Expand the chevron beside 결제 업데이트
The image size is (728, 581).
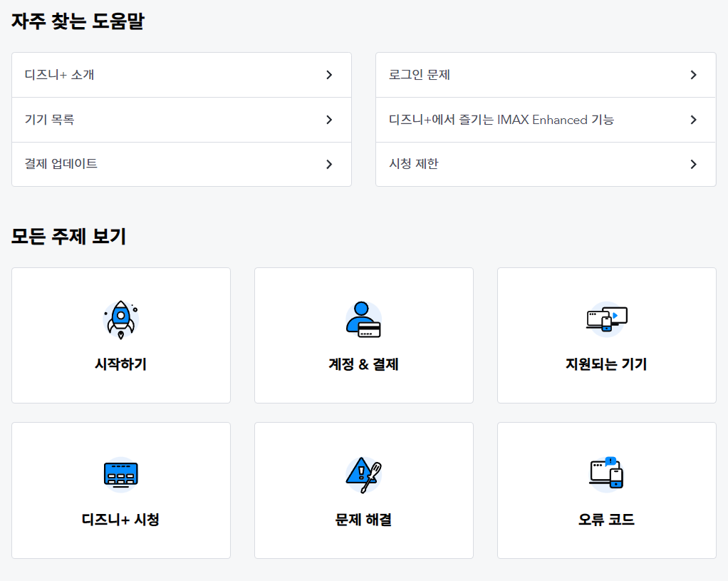329,164
